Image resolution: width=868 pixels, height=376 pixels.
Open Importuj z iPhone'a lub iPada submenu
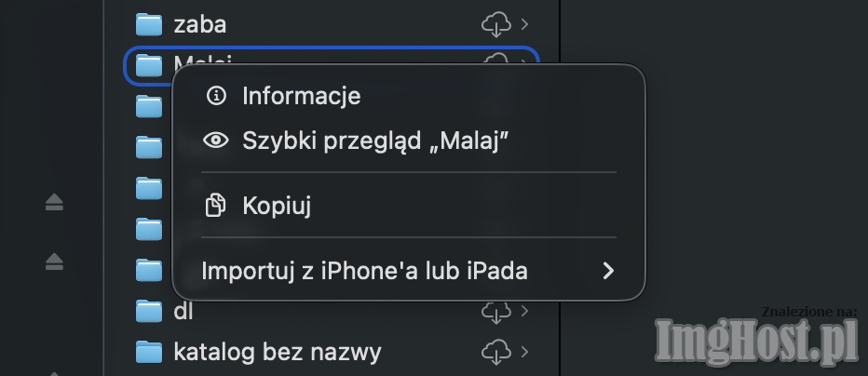364,271
